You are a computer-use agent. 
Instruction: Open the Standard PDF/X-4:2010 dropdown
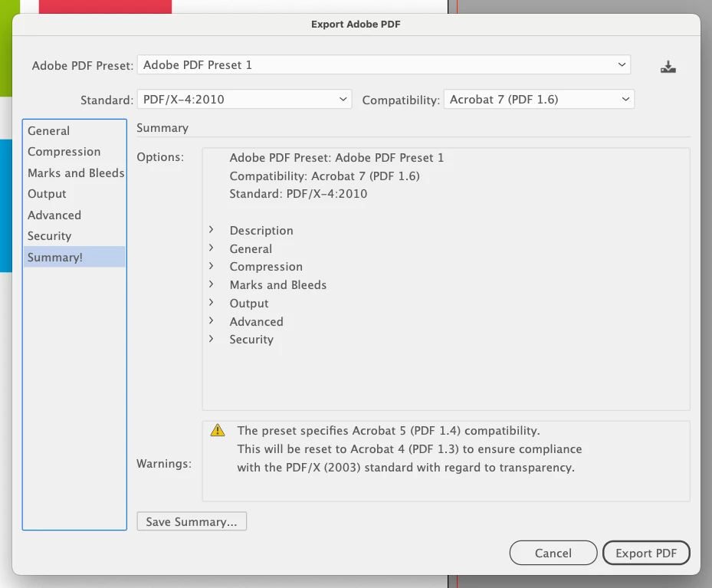click(244, 100)
